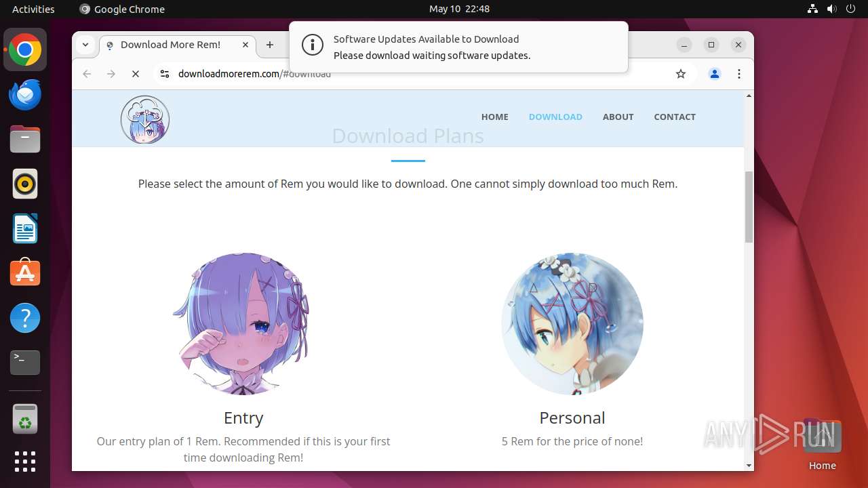Open Rhythmbox music player in dock
Image resolution: width=868 pixels, height=488 pixels.
coord(25,184)
